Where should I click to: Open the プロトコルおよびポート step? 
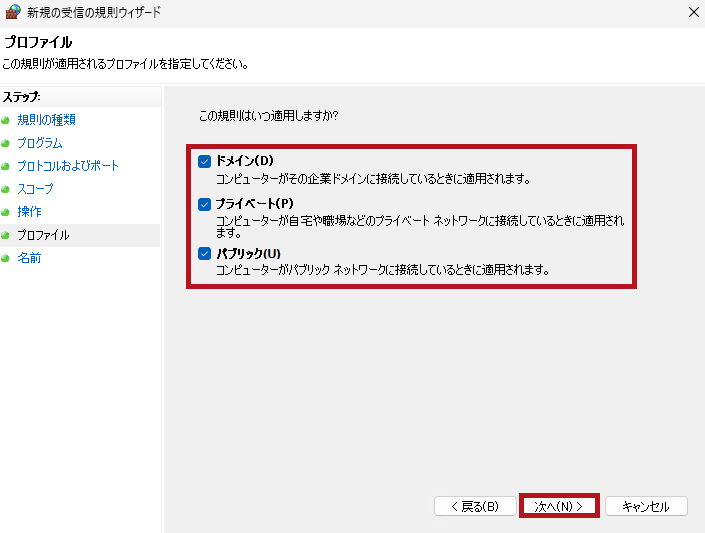(68, 166)
